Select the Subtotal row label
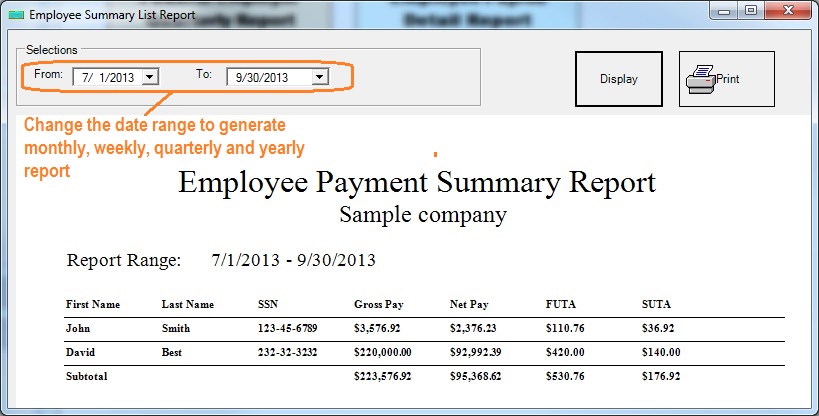The width and height of the screenshot is (819, 416). click(x=86, y=377)
